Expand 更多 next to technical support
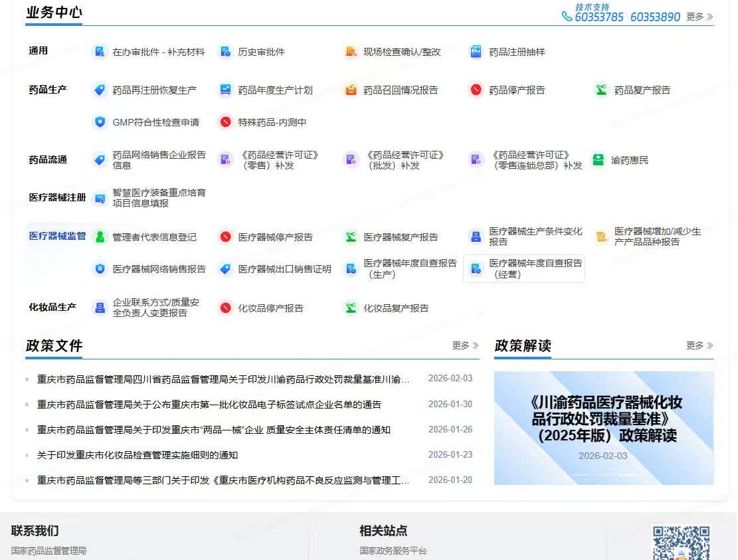 click(x=699, y=17)
